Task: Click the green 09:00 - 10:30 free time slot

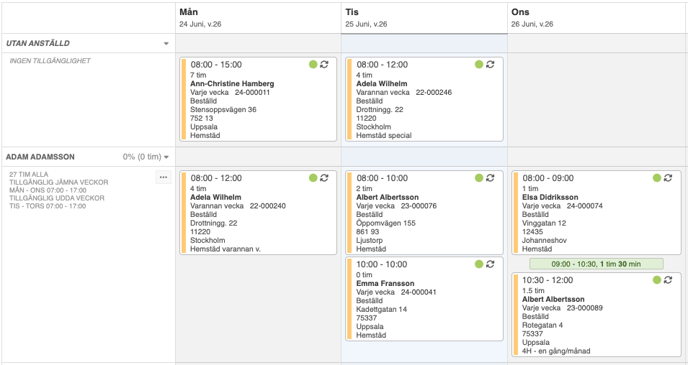Action: [x=596, y=264]
